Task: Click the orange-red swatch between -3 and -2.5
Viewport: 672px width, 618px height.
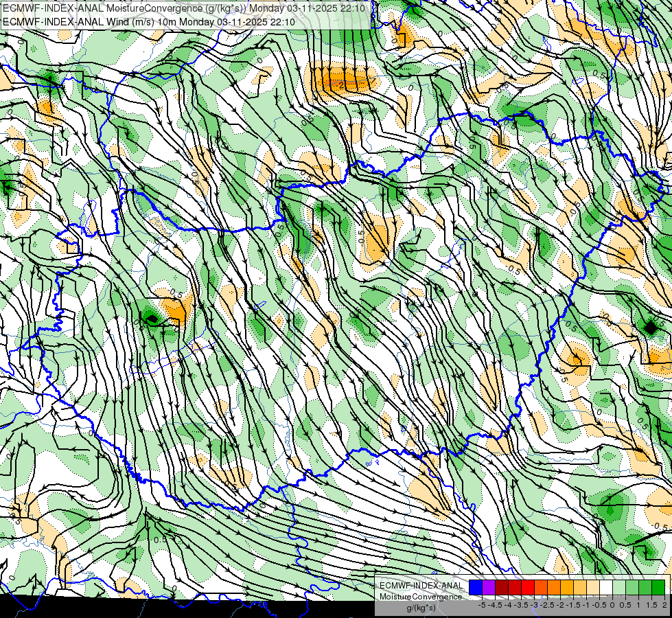Action: pyautogui.click(x=541, y=587)
